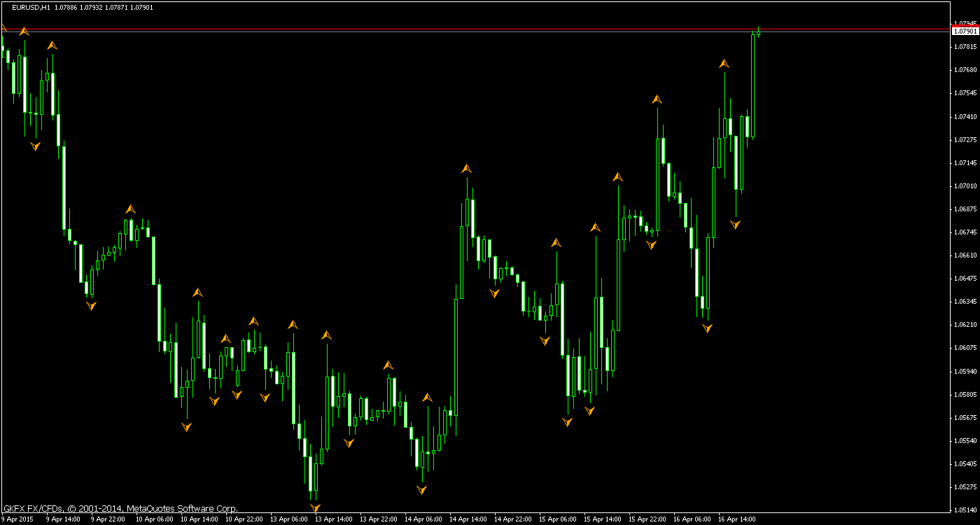Select the up-arrow marker above the 16 Apr rally high
This screenshot has height=525, width=980.
[724, 62]
